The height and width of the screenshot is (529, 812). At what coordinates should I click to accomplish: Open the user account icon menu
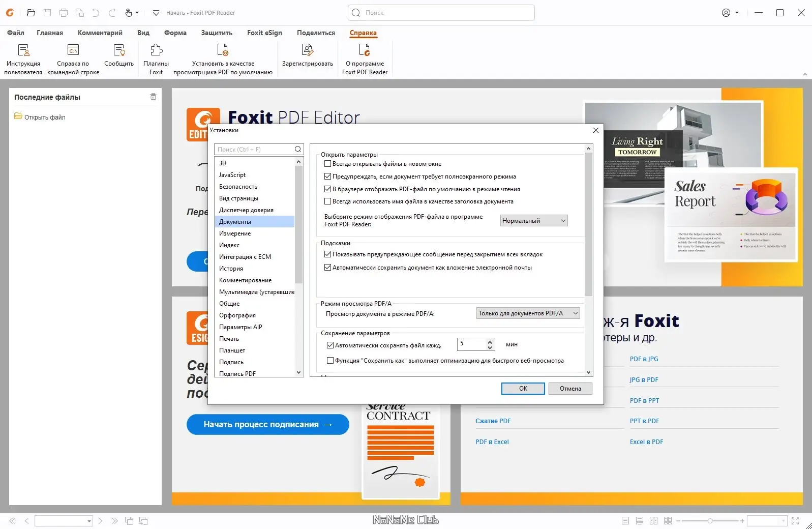pos(726,13)
